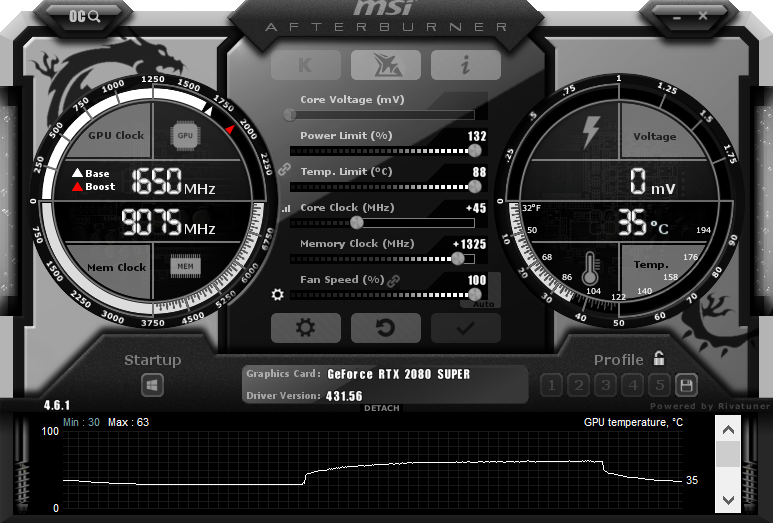Unlock profiles using the padlock icon
This screenshot has height=523, width=773.
pyautogui.click(x=659, y=358)
